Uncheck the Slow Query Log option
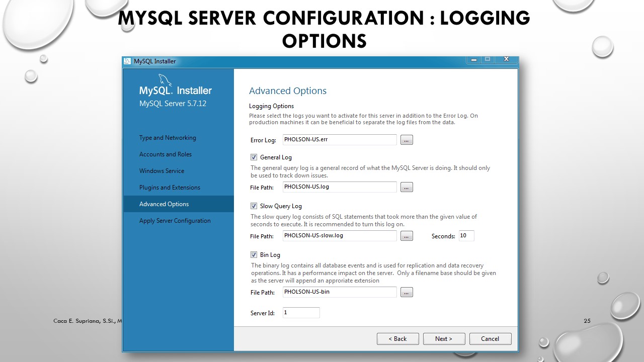The width and height of the screenshot is (644, 362). click(254, 206)
